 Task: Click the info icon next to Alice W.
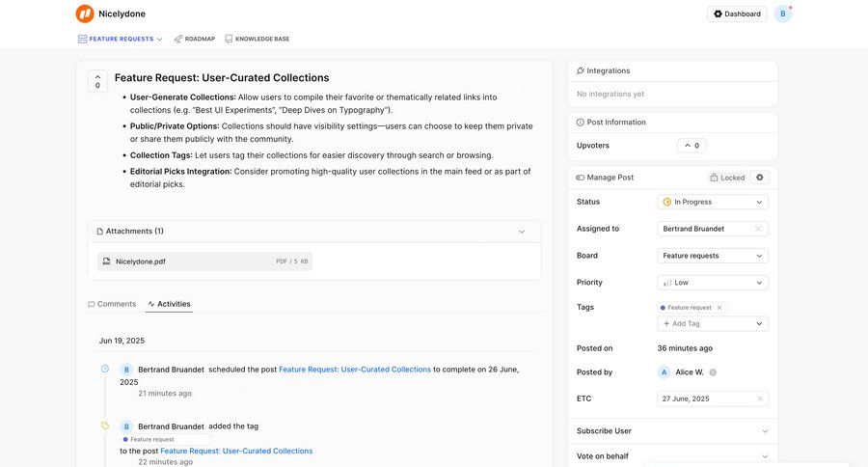click(713, 372)
